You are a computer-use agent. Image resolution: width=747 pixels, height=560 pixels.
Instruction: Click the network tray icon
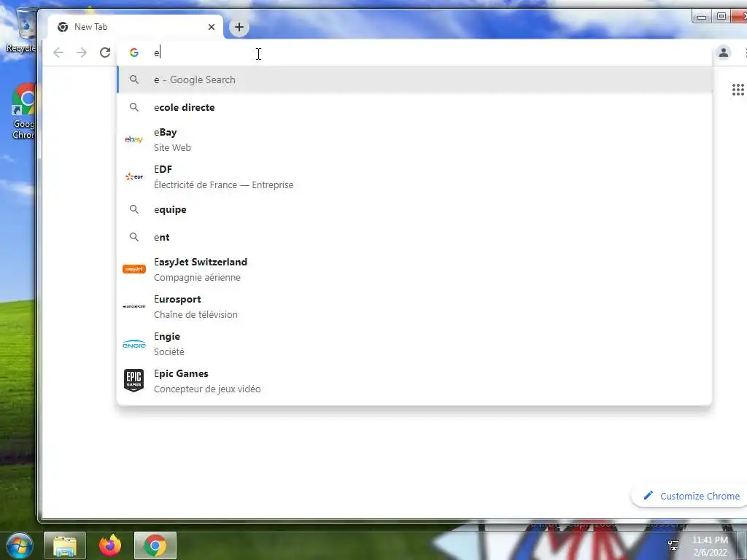tap(673, 545)
